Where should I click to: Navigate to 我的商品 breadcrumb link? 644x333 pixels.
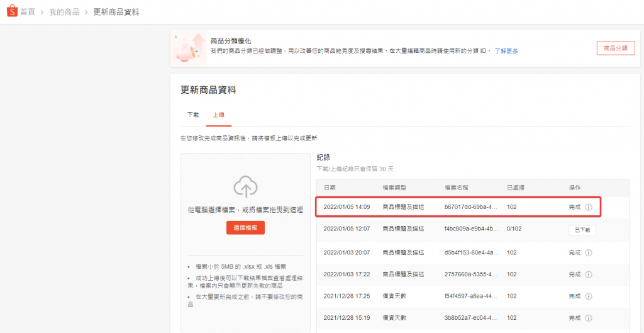point(64,12)
